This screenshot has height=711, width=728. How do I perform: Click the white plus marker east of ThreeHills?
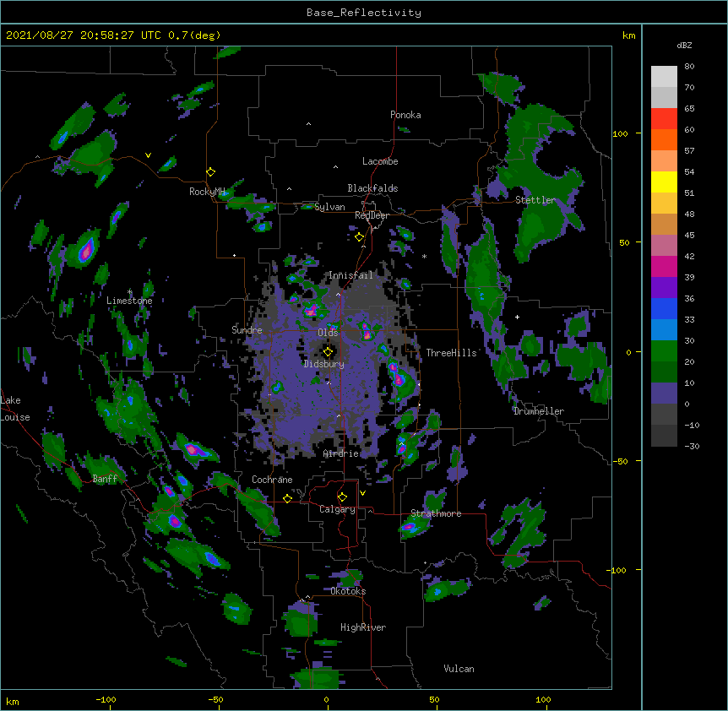pyautogui.click(x=517, y=317)
